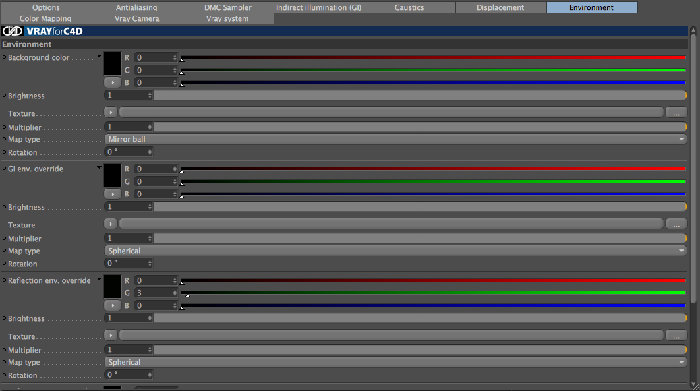Click the scrollbar down arrow
This screenshot has width=700, height=391.
tap(693, 384)
